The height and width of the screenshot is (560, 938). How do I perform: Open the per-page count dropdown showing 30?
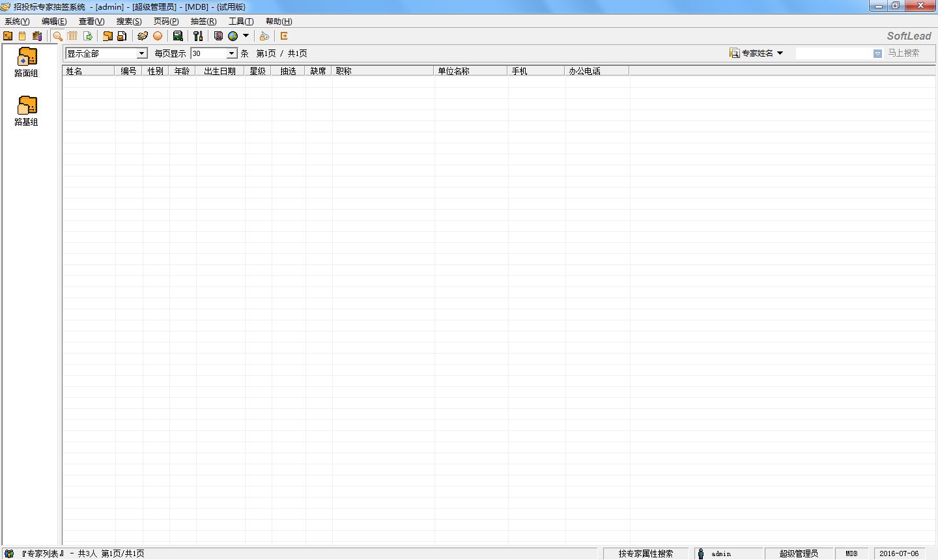pyautogui.click(x=231, y=53)
